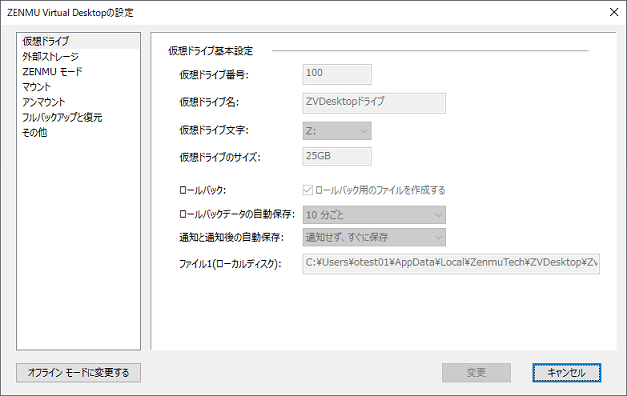Click the ファイル1(ローカルディスク): label
This screenshot has height=396, width=627.
pos(230,264)
